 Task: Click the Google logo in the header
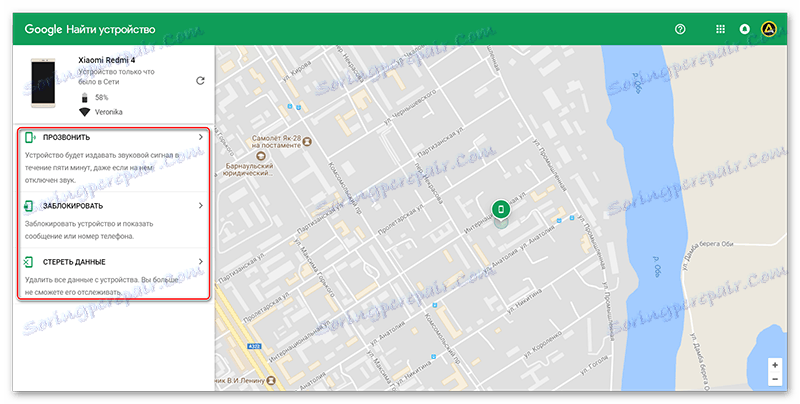point(43,30)
